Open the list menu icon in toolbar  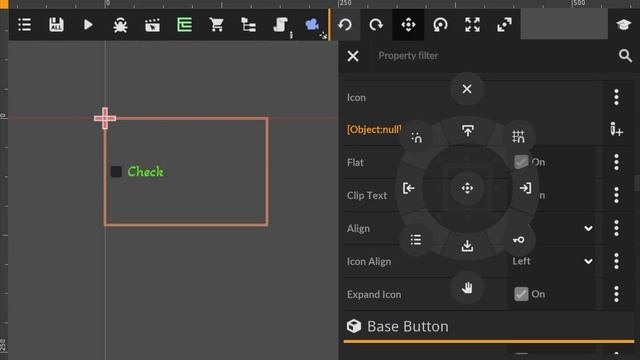tap(24, 25)
